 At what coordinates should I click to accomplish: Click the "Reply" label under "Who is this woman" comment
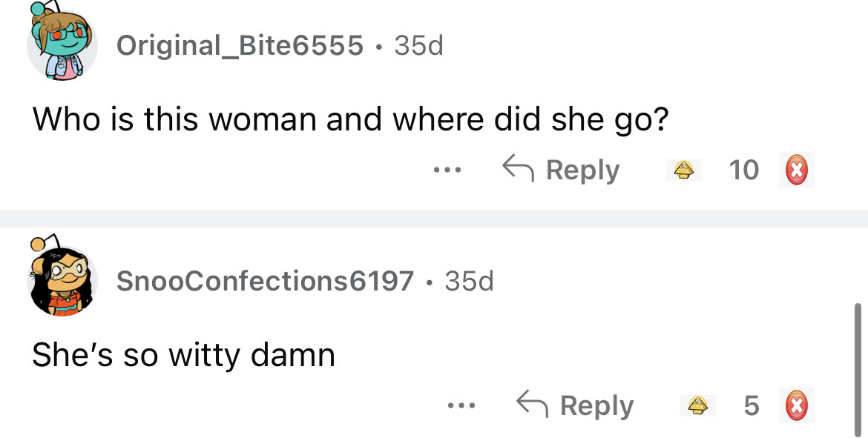point(582,170)
